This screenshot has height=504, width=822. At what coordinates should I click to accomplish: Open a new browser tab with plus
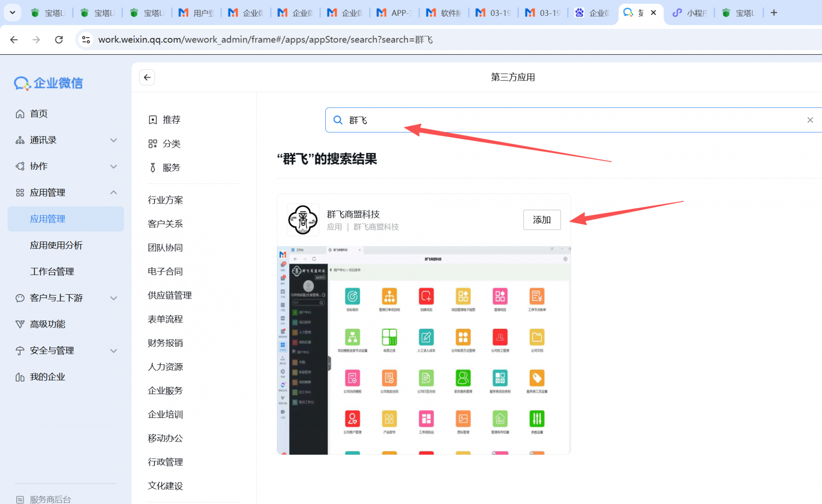pos(774,13)
